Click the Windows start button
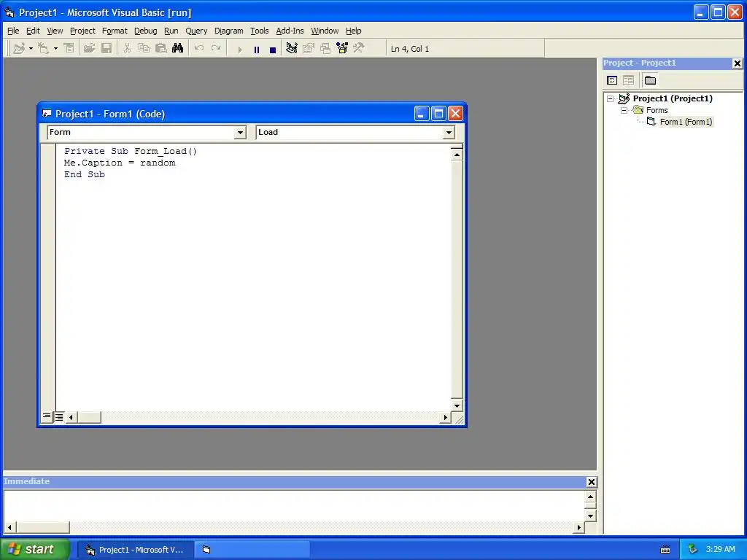This screenshot has height=560, width=747. (x=34, y=550)
